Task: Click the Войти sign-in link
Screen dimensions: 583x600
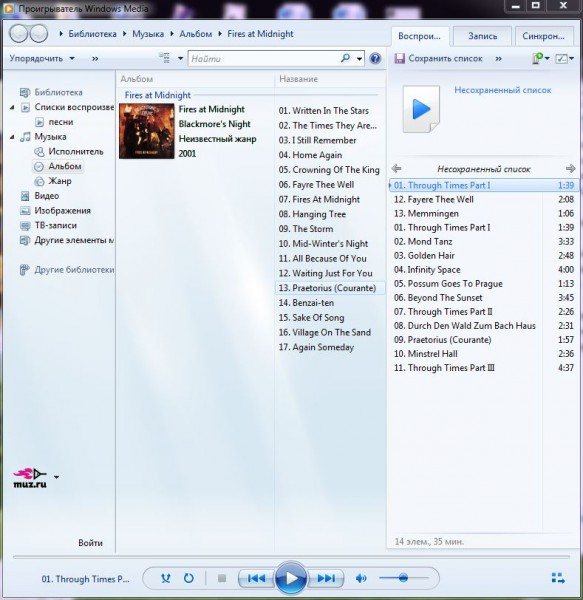Action: 90,543
